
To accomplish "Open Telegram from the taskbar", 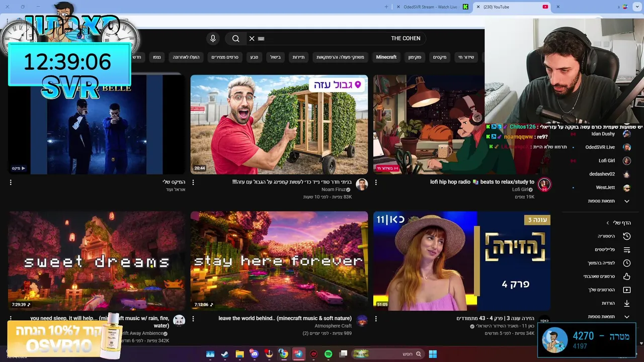I will (298, 354).
